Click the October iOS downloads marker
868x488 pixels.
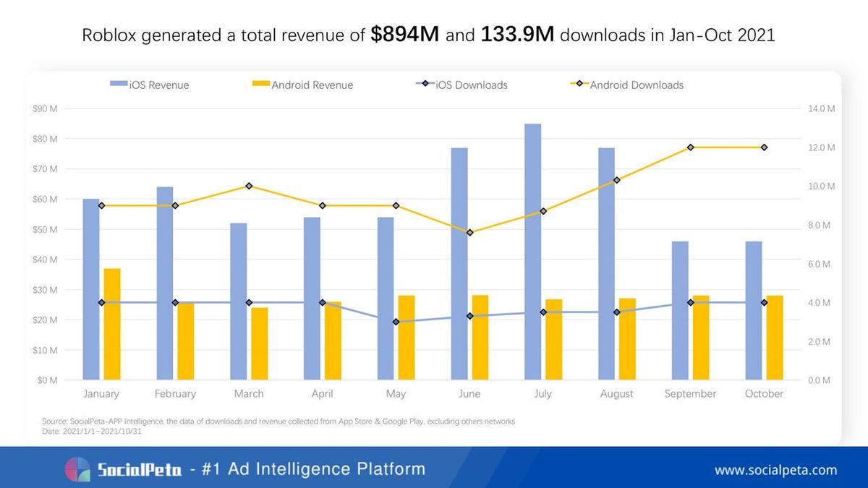764,302
